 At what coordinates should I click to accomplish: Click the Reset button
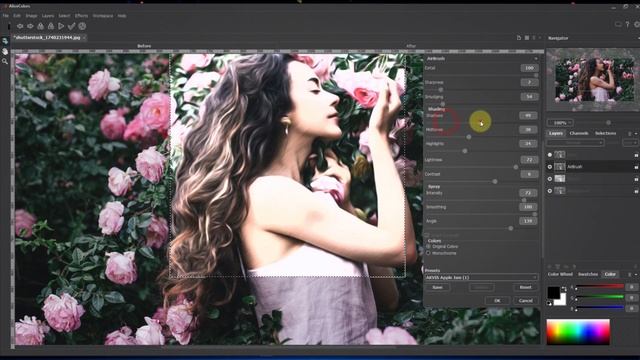(x=525, y=287)
